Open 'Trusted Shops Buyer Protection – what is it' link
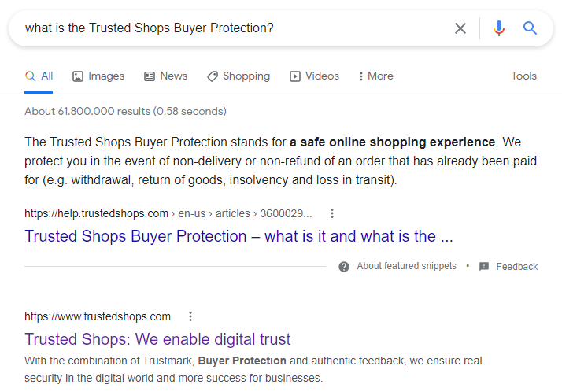This screenshot has width=562, height=392. pos(238,236)
